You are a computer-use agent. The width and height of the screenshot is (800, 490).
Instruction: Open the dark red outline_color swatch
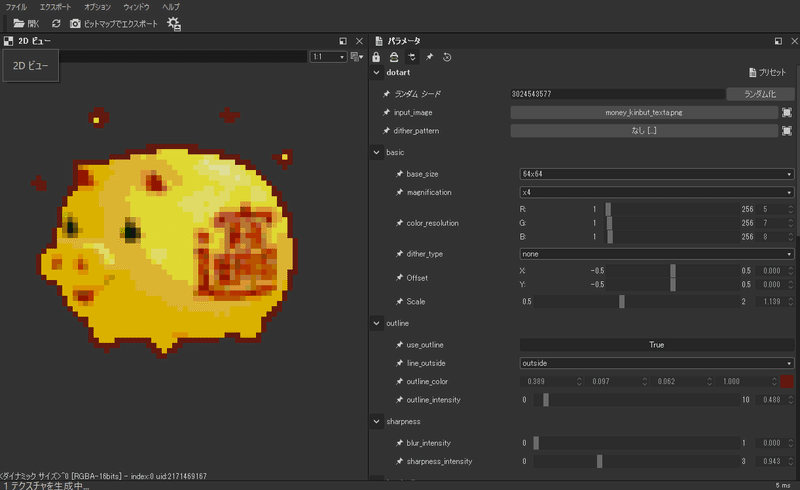click(x=787, y=382)
